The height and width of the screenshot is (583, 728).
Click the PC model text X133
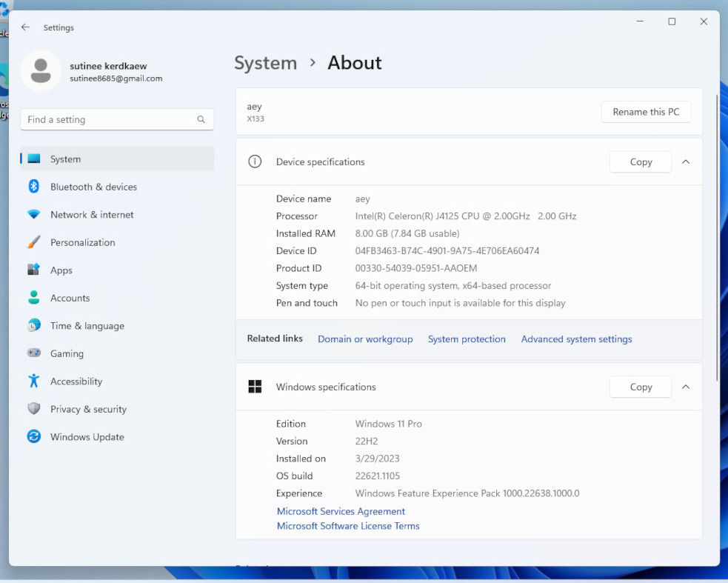coord(256,119)
